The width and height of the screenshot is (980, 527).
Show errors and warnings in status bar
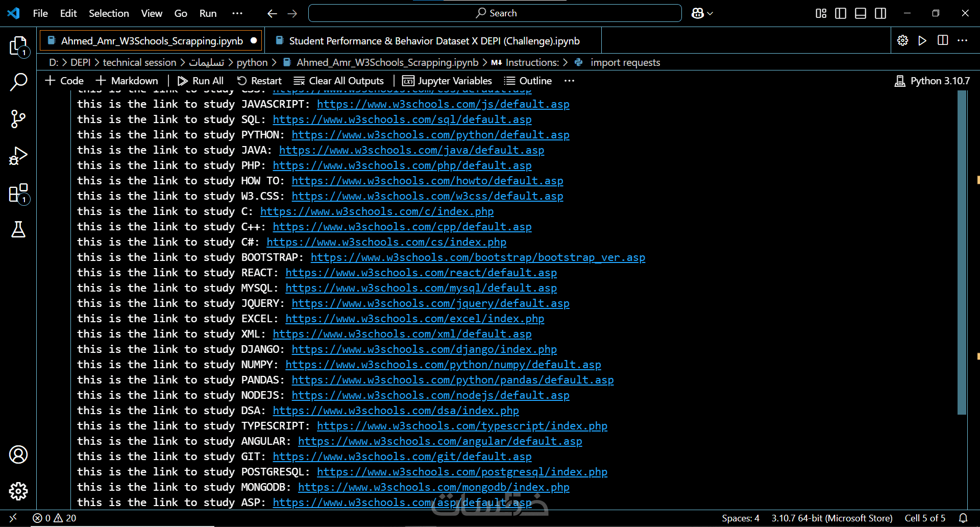click(x=54, y=518)
